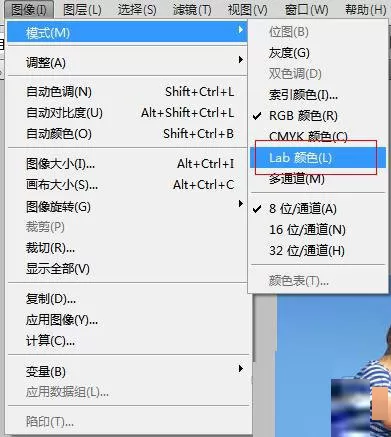
Task: Choose 自动色调(N) command
Action: (x=127, y=92)
